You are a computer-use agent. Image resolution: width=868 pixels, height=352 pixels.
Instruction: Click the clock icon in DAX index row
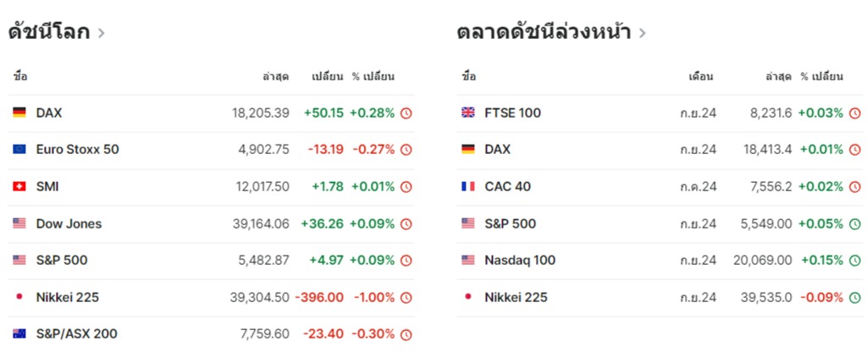point(406,113)
